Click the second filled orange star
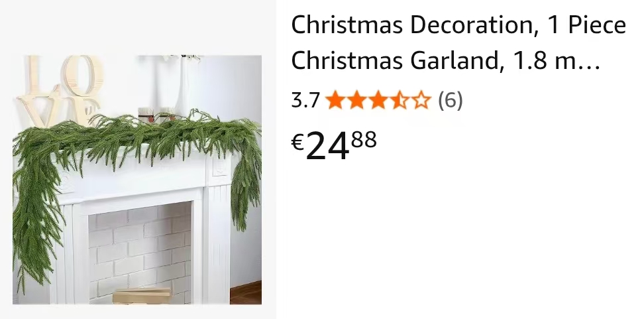 (x=356, y=101)
